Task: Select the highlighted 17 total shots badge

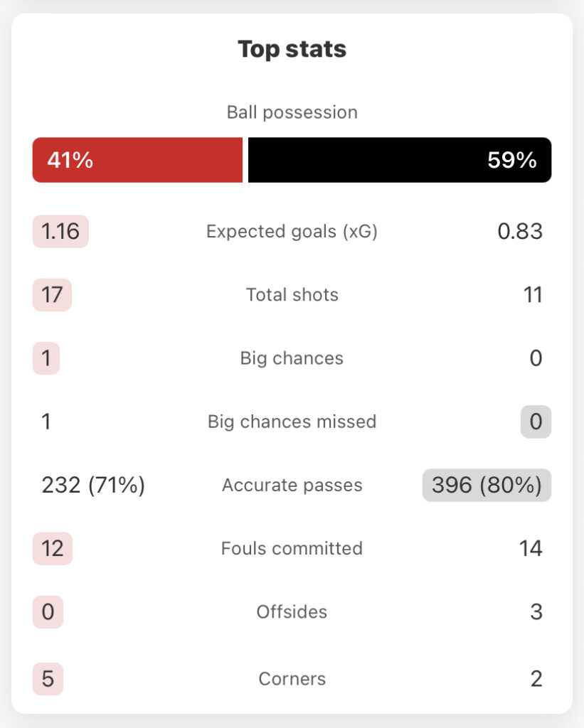Action: [52, 295]
